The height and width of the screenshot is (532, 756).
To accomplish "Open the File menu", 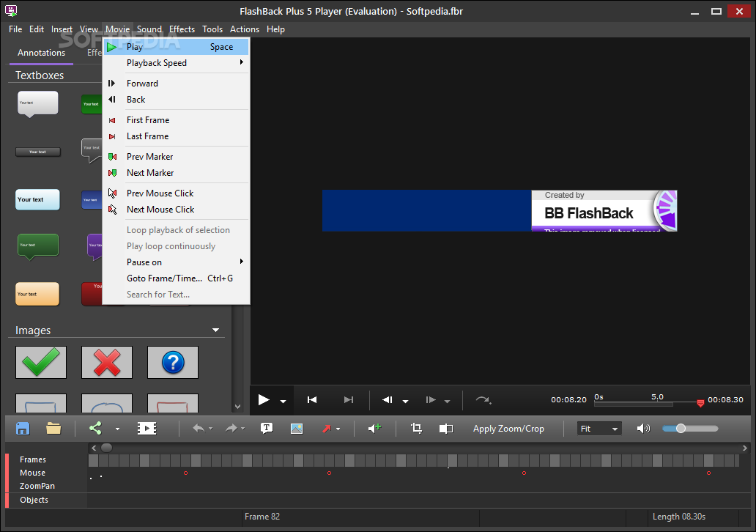I will (15, 29).
